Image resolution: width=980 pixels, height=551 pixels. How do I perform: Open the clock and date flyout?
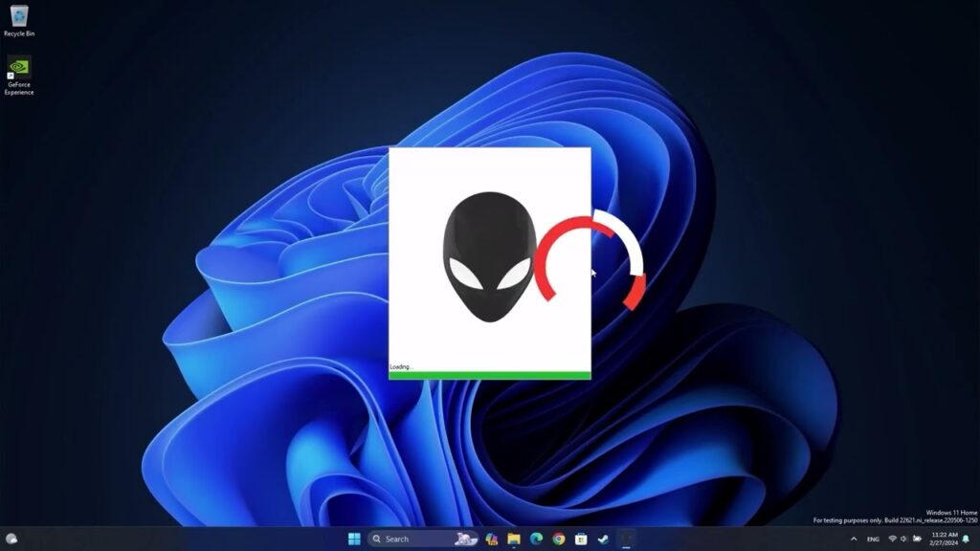coord(944,539)
